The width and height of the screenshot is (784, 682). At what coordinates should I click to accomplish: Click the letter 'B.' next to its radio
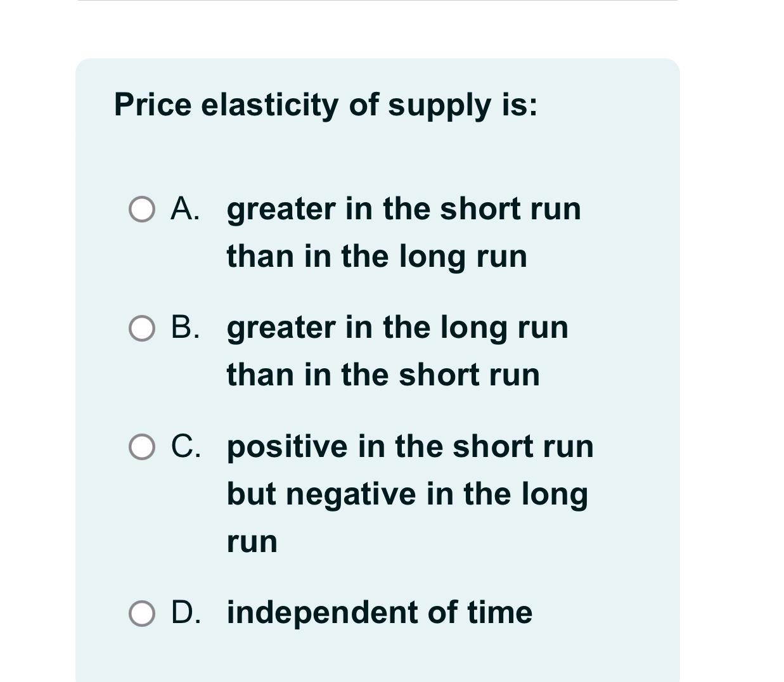[186, 328]
